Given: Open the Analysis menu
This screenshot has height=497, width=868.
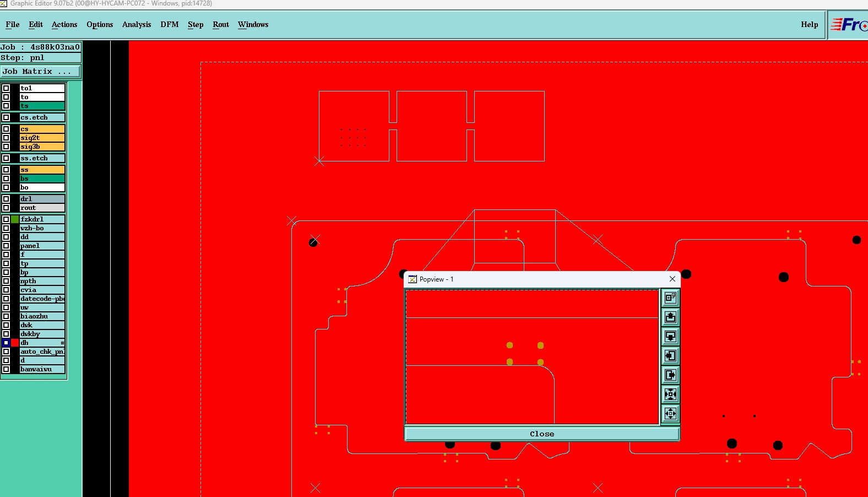Looking at the screenshot, I should 137,25.
